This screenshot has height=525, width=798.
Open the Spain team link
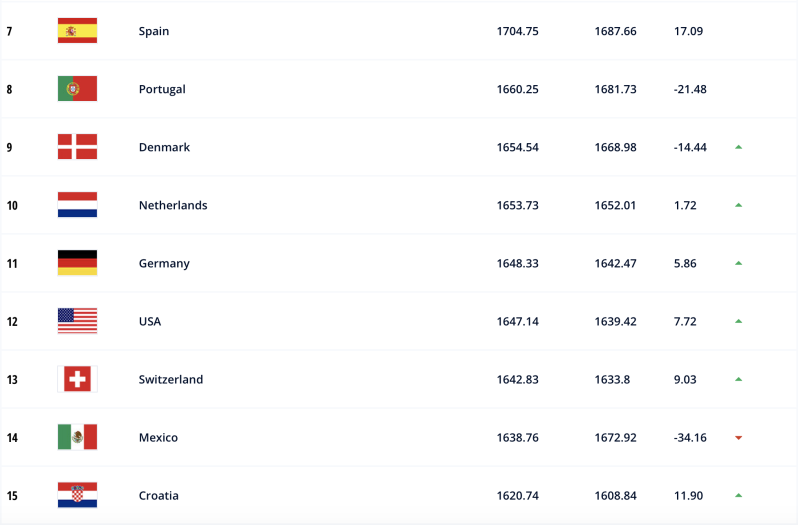tap(154, 31)
